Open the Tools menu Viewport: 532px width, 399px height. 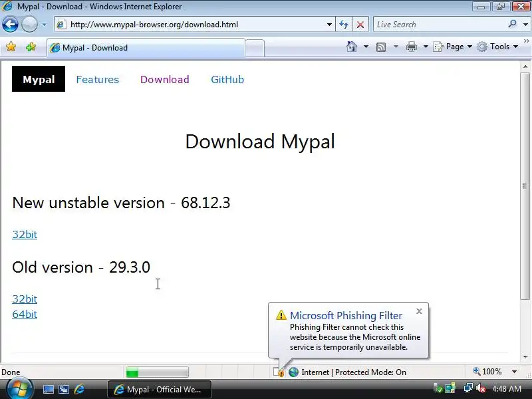pos(497,47)
